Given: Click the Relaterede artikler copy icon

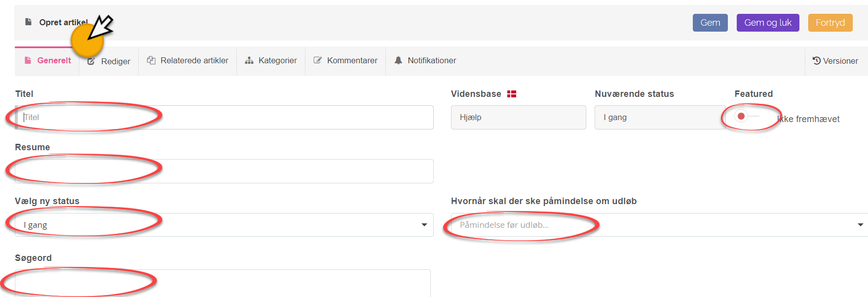Looking at the screenshot, I should [x=151, y=60].
